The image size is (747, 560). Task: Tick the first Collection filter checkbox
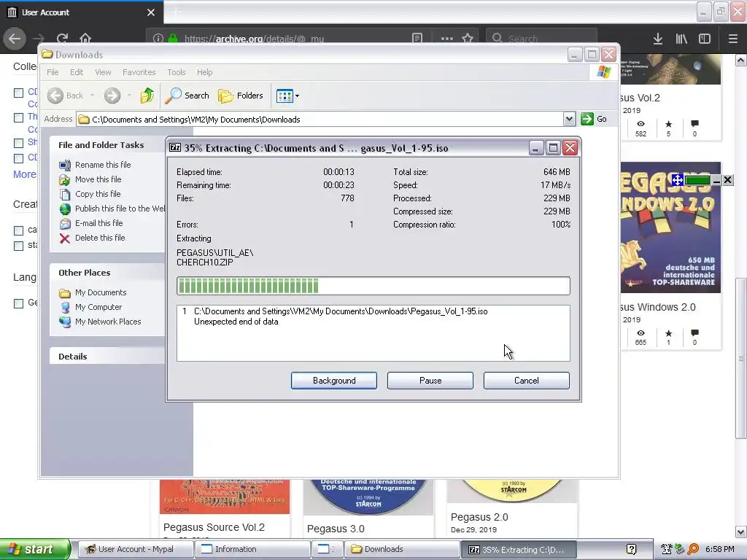(18, 93)
